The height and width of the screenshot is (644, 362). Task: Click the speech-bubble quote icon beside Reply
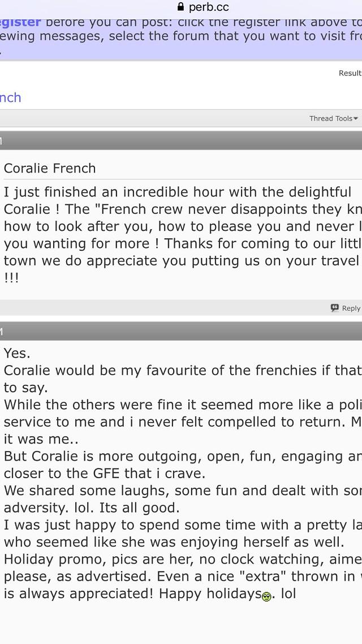(335, 308)
